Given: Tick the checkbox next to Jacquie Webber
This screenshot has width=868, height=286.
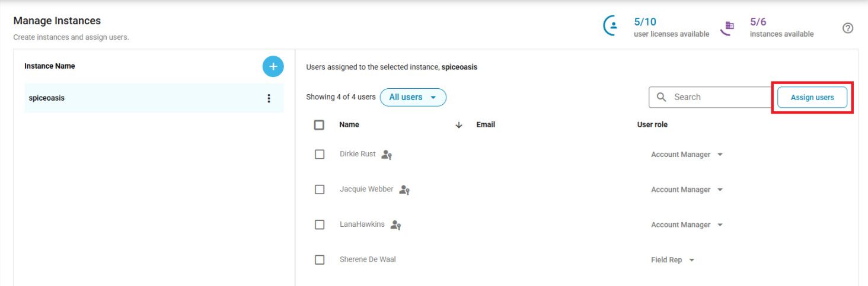Looking at the screenshot, I should click(x=320, y=189).
